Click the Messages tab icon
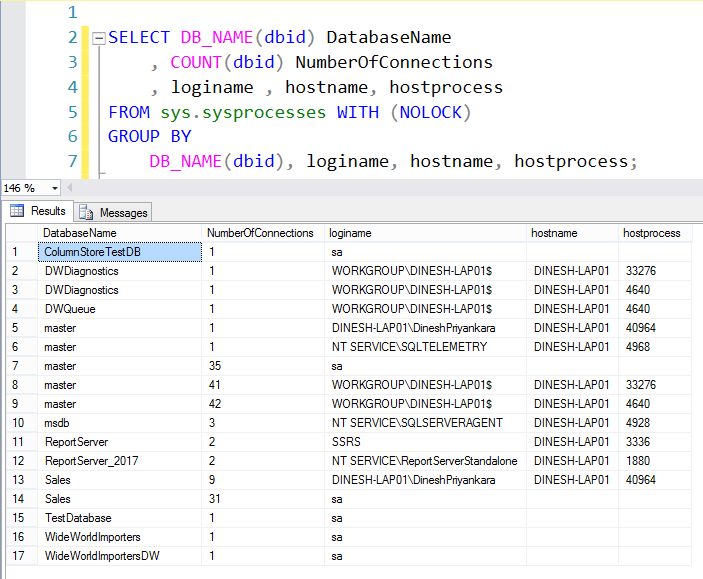The height and width of the screenshot is (579, 703). (86, 212)
